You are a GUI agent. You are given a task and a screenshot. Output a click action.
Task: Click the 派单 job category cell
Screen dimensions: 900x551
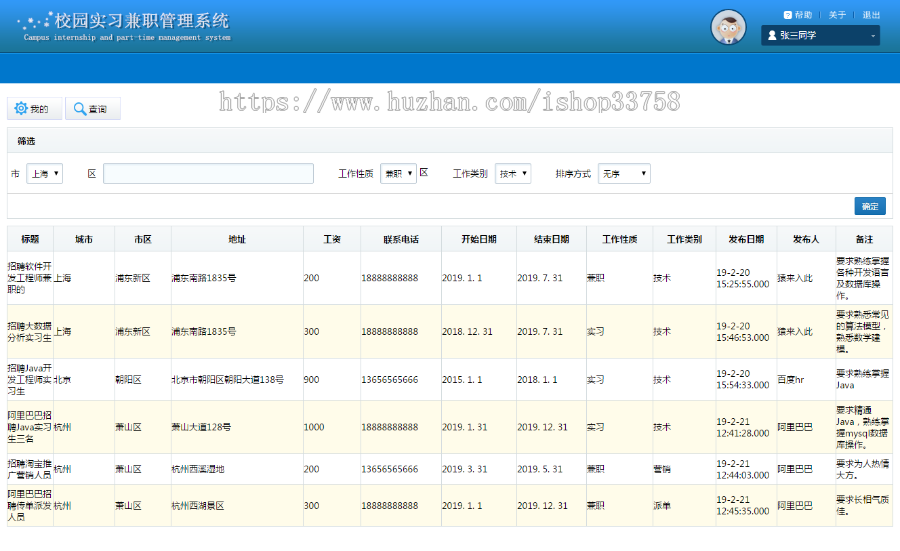tap(684, 506)
